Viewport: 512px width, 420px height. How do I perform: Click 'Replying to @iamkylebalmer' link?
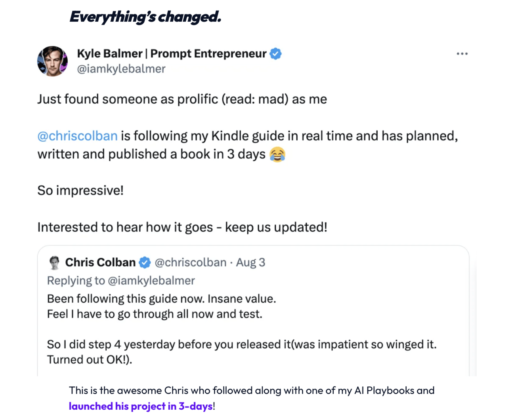121,281
